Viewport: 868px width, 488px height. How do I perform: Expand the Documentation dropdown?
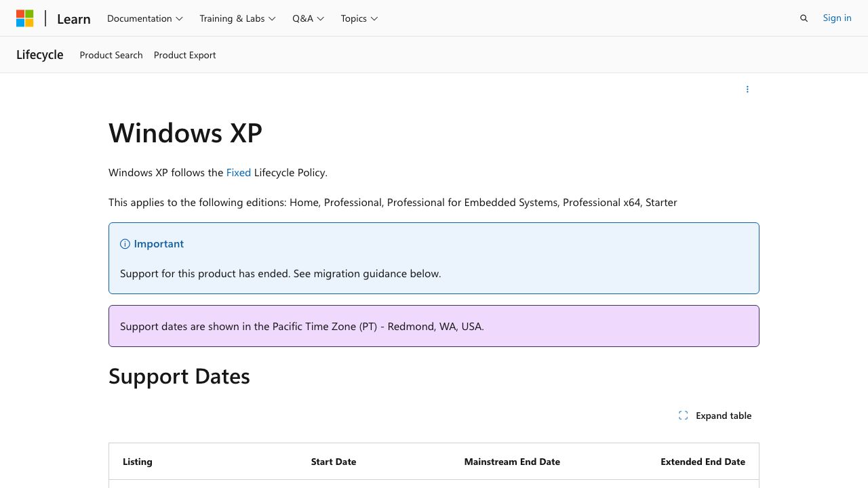(145, 18)
